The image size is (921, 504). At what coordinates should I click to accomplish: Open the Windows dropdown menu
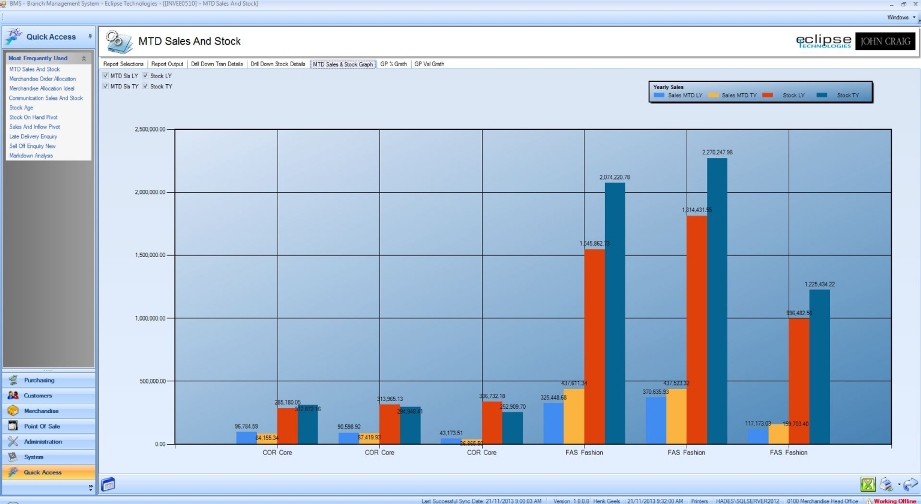pos(898,17)
